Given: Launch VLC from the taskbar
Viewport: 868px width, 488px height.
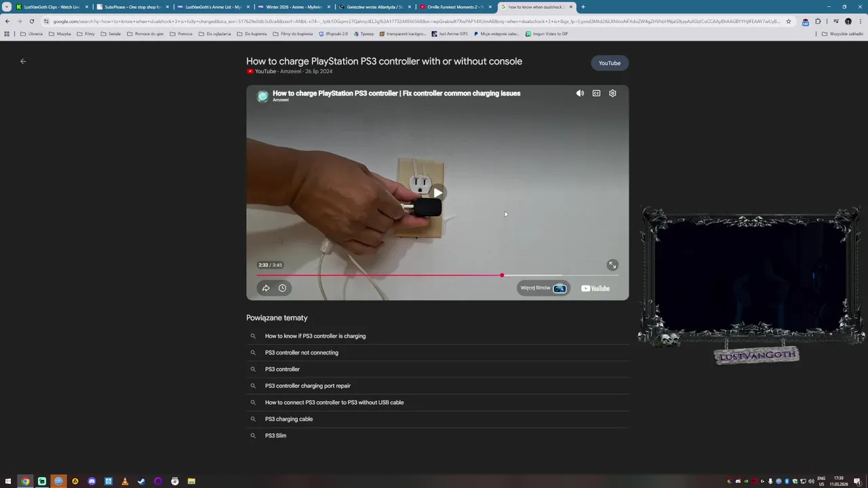Looking at the screenshot, I should tap(125, 481).
